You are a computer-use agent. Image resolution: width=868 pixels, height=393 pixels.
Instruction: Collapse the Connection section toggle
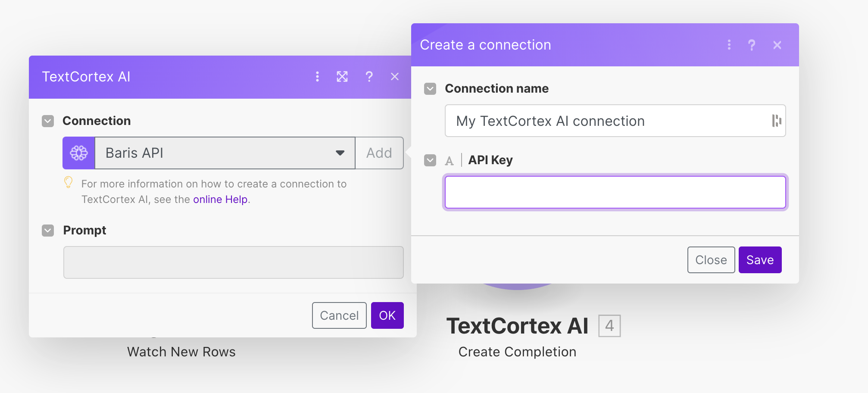48,121
